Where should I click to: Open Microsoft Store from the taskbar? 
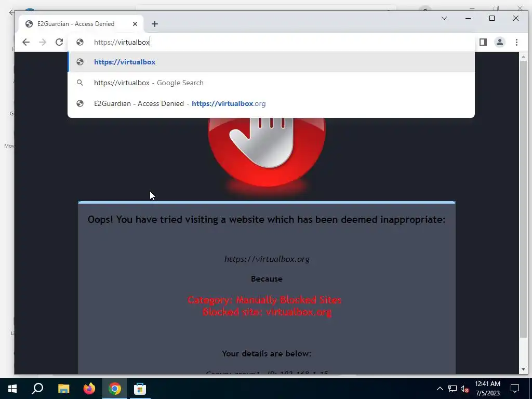point(140,389)
